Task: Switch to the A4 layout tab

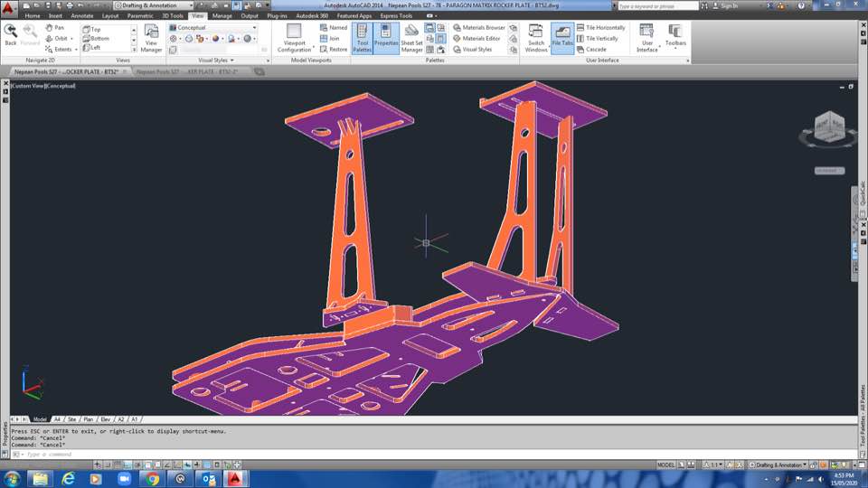Action: 57,419
